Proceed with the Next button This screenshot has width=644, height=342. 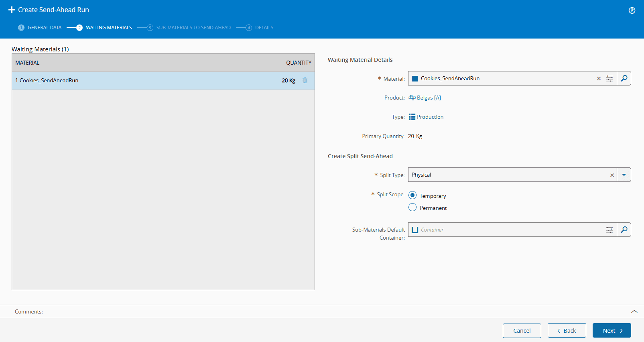611,331
